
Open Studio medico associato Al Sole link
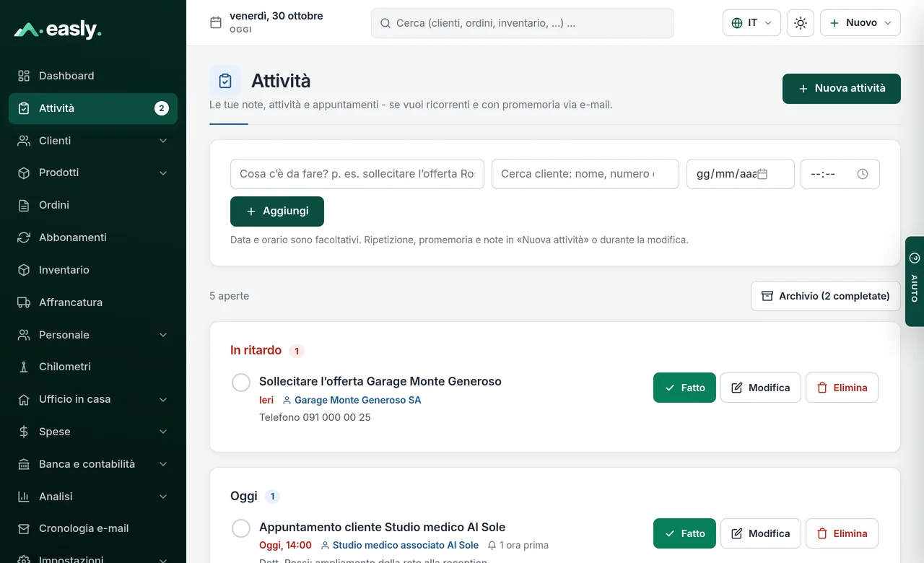coord(400,546)
